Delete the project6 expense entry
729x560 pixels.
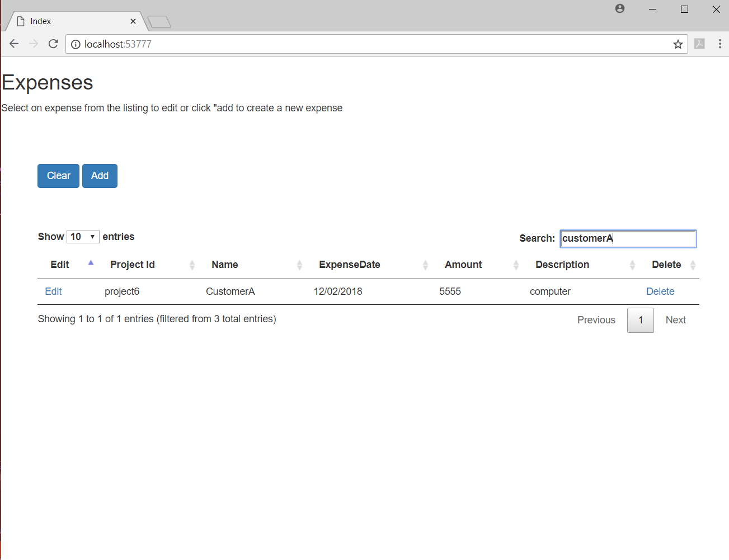[x=660, y=291]
